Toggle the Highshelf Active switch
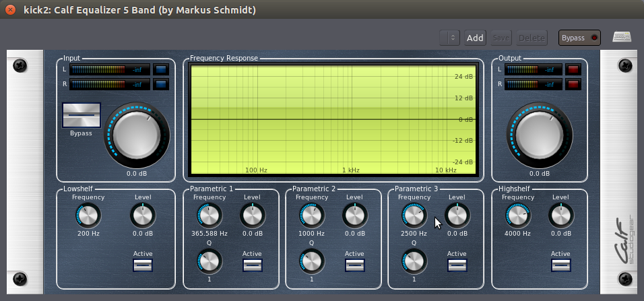644x301 pixels. [560, 265]
